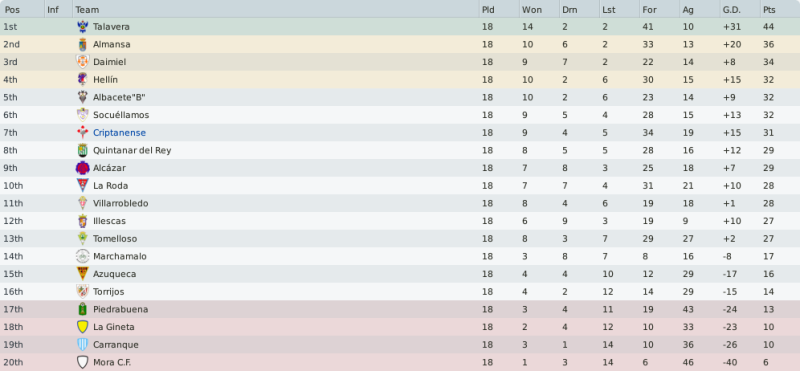Sort by the Won column header
The height and width of the screenshot is (371, 800).
click(x=539, y=9)
